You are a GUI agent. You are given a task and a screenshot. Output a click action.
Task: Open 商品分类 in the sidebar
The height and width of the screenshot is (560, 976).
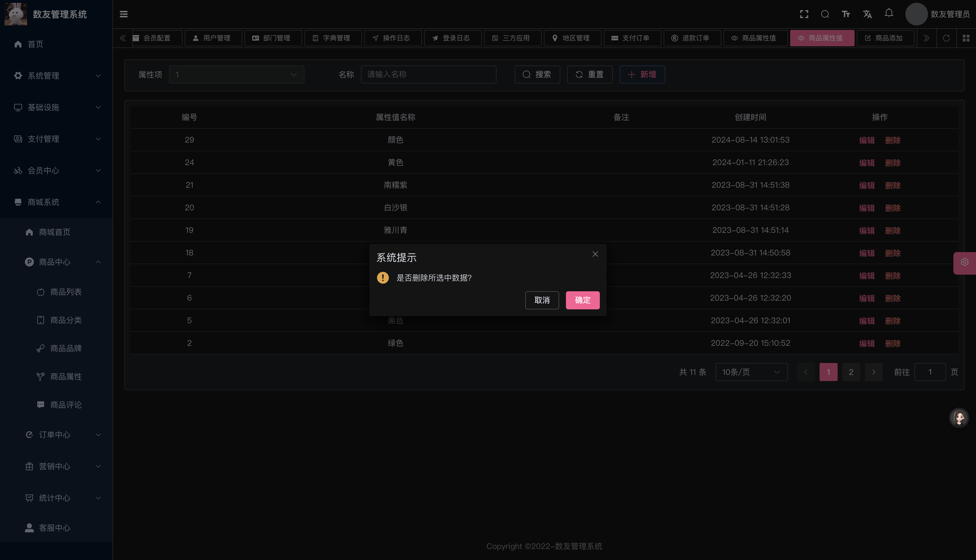pos(56,320)
